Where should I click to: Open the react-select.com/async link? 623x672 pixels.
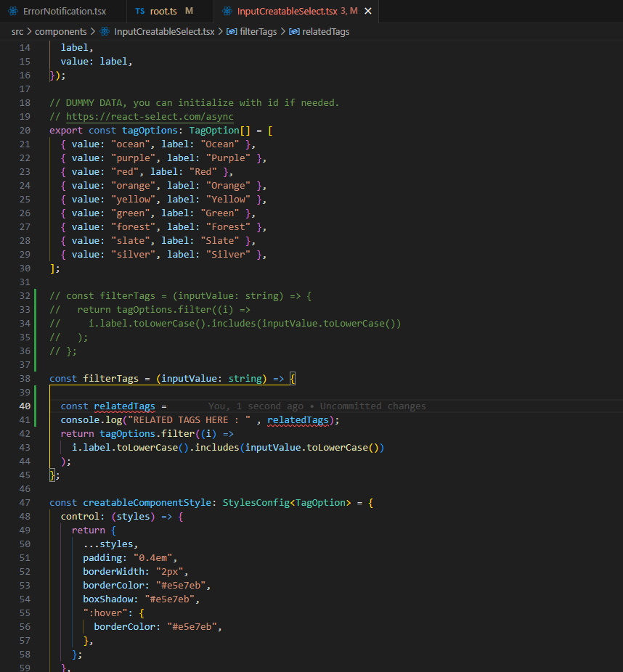coord(150,117)
